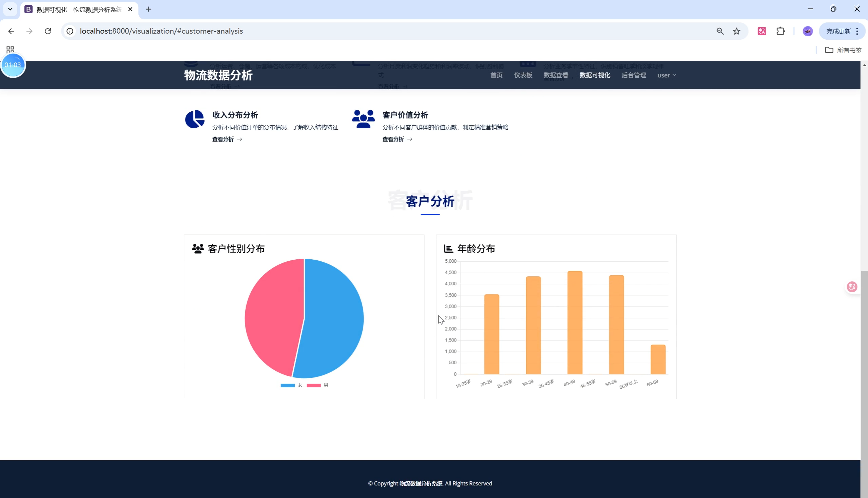Click the 年龄分布 chart title

(x=476, y=248)
